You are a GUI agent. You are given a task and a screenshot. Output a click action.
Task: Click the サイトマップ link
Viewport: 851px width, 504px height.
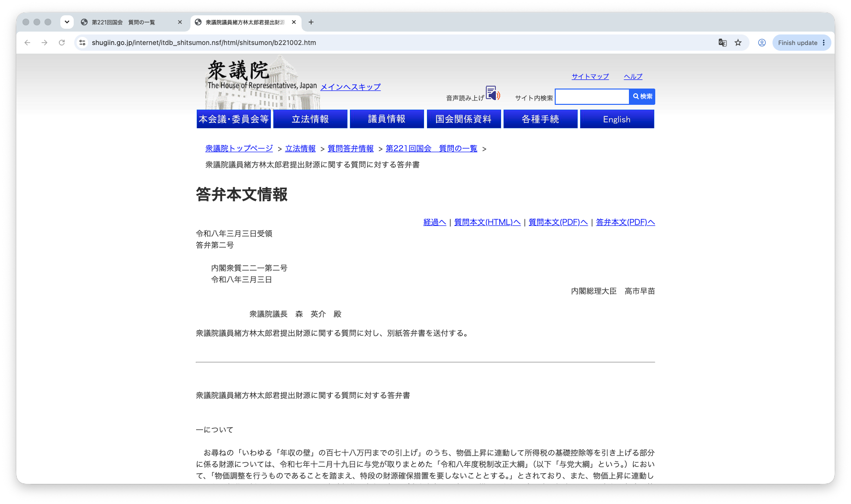click(x=590, y=77)
